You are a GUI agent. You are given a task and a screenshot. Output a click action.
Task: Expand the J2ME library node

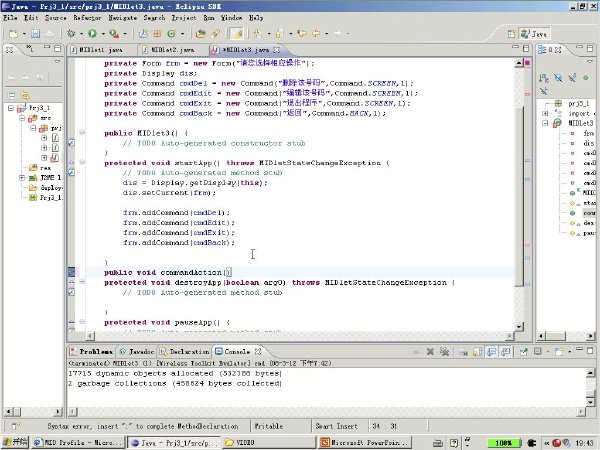coord(22,178)
